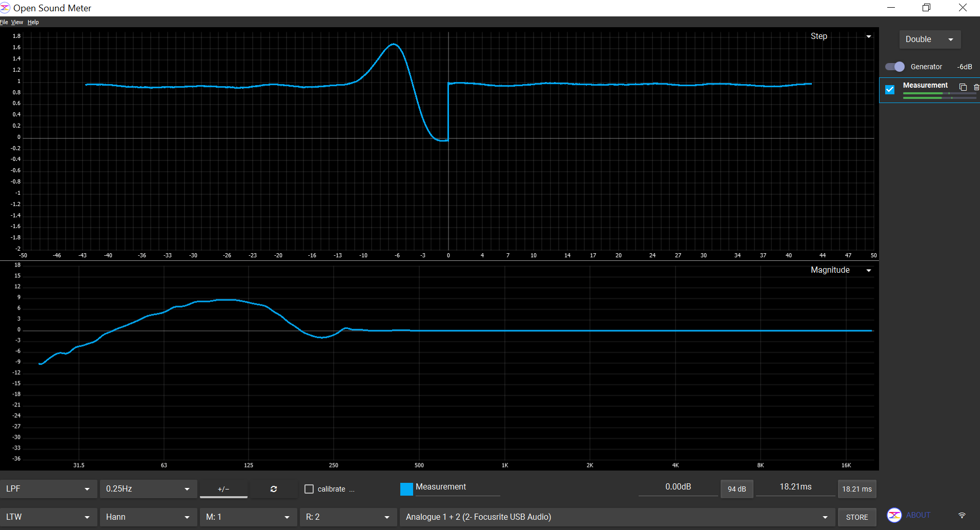
Task: Uncheck the Measurement checkbox in the side panel
Action: click(x=890, y=89)
